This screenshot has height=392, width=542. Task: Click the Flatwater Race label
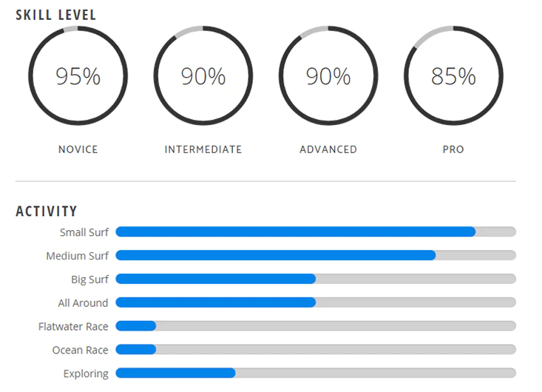[73, 326]
